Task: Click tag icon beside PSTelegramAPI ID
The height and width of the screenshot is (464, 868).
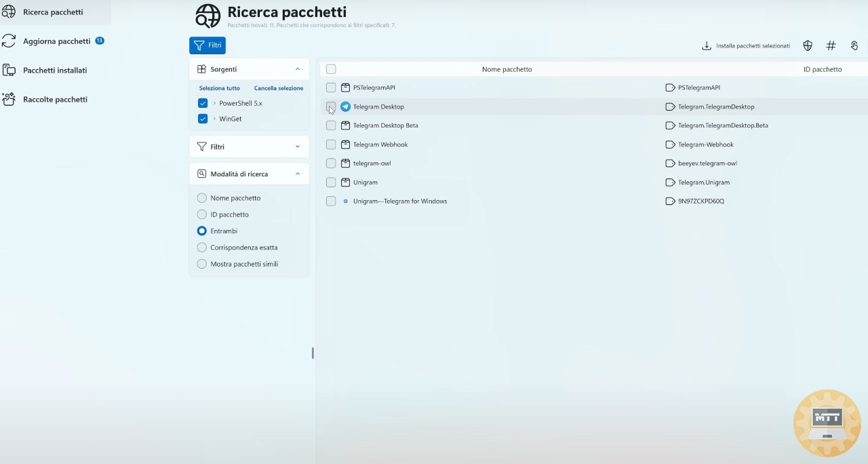Action: point(671,88)
